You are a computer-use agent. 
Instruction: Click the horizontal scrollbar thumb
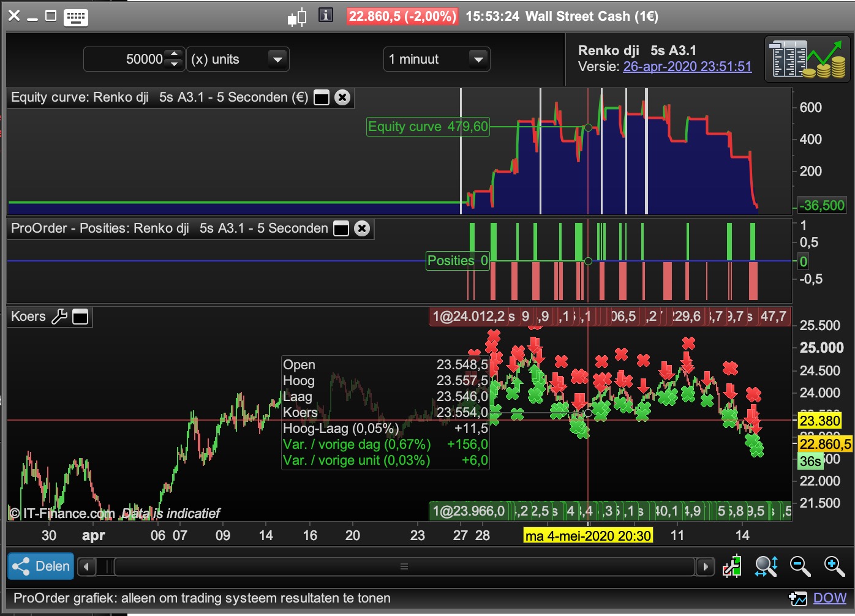click(404, 567)
